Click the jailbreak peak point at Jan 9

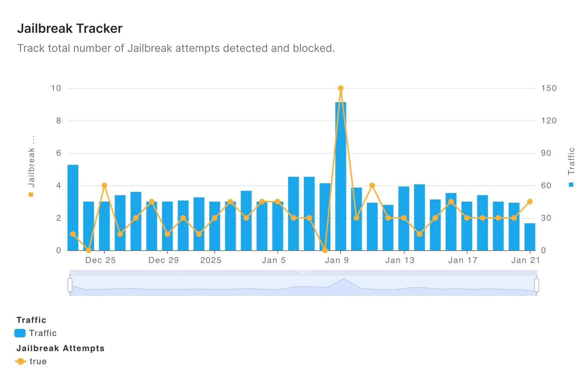coord(341,88)
